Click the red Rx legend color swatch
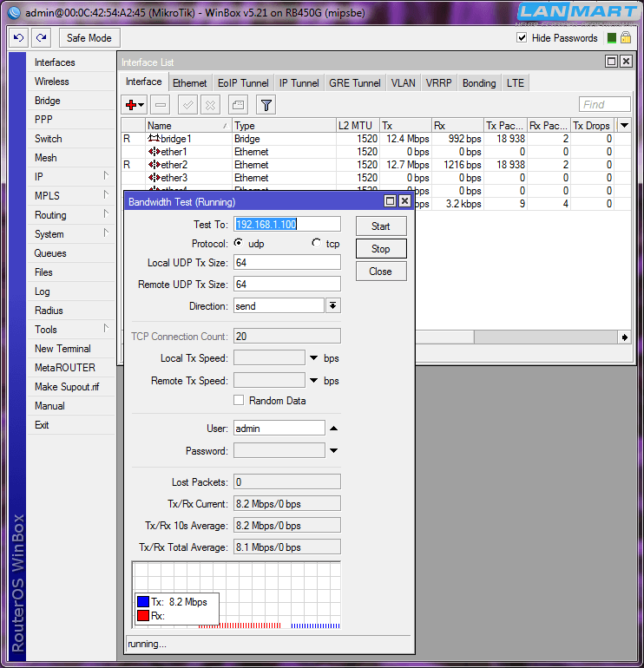 click(x=143, y=615)
